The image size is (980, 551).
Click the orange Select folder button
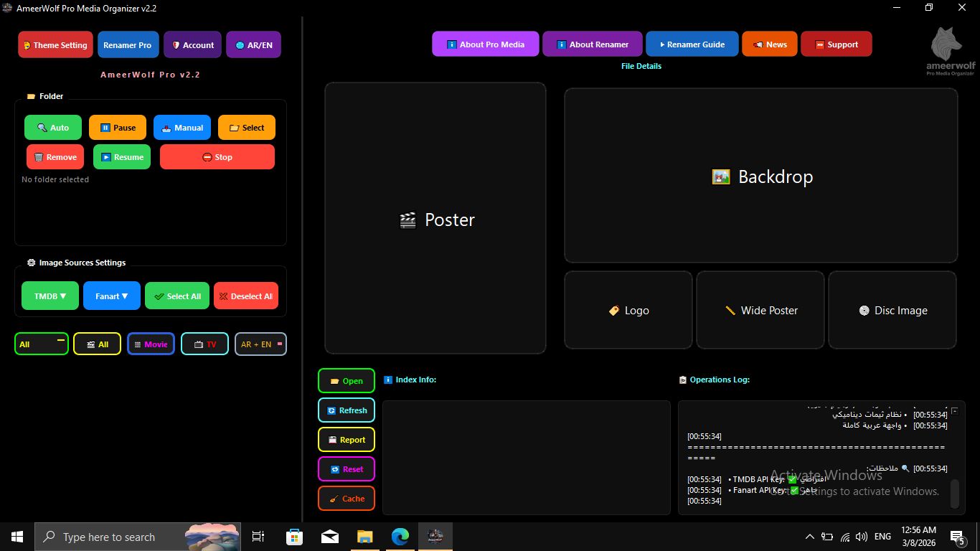247,128
